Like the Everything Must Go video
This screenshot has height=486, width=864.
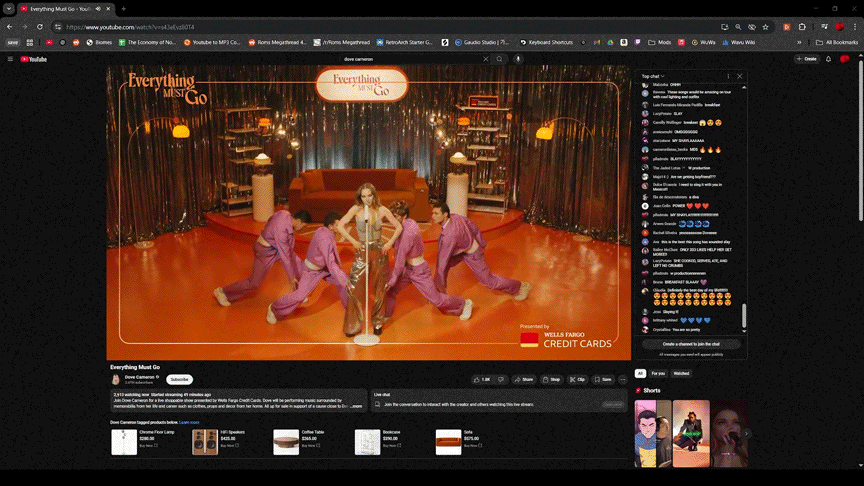click(482, 380)
